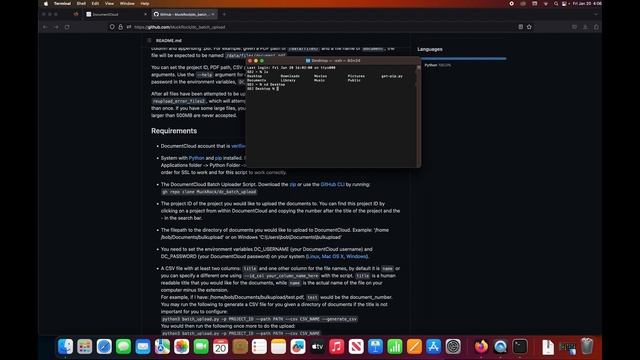The height and width of the screenshot is (360, 640).
Task: Open Launchpad in the dock
Action: tap(85, 347)
